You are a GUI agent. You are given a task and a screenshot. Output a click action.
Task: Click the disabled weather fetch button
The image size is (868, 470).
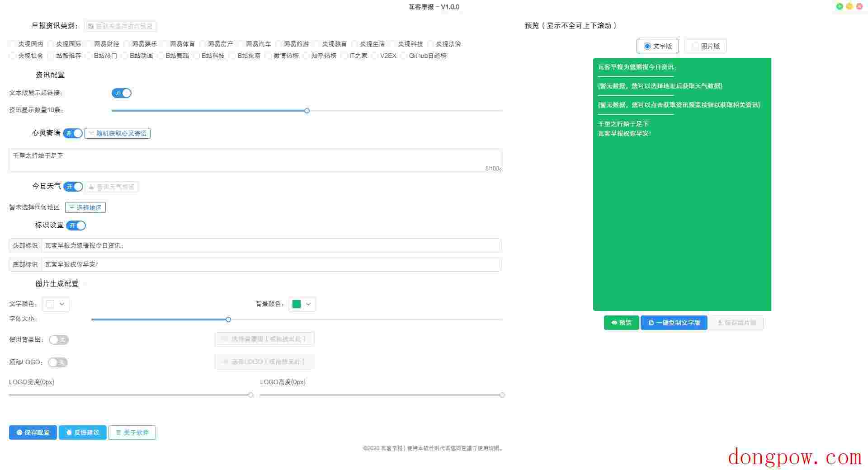click(x=112, y=187)
